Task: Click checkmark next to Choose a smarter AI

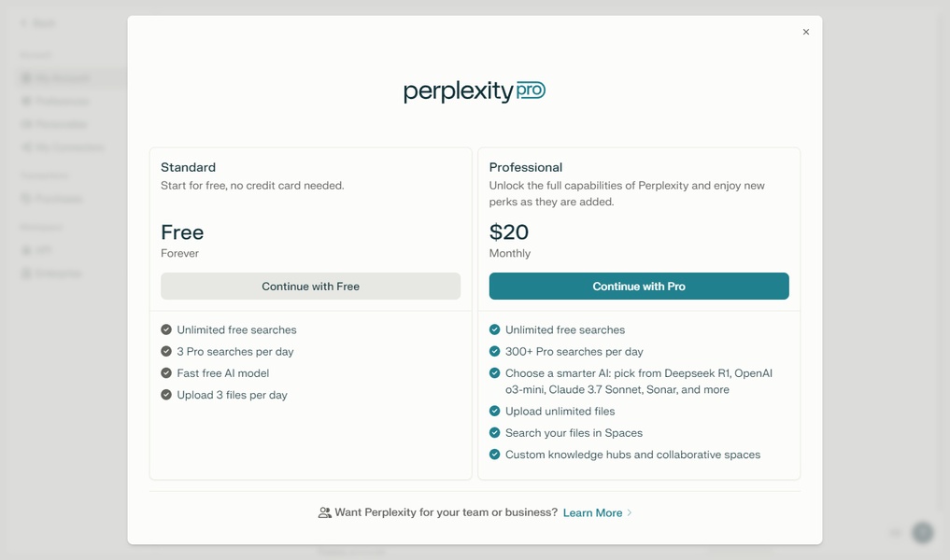Action: tap(495, 373)
